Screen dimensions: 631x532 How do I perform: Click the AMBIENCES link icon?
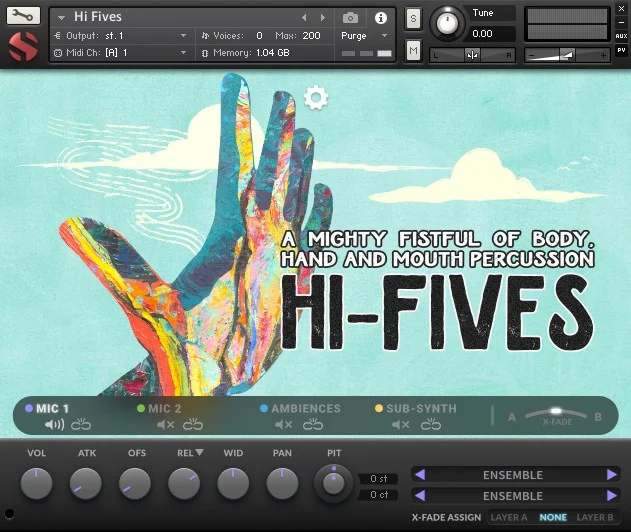(313, 424)
